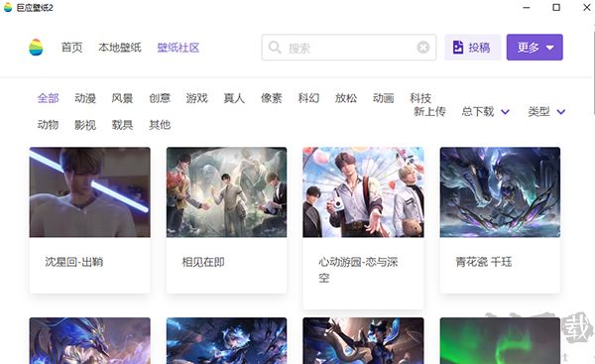Screen dimensions: 595x364
Task: Click the 投稿 submit button
Action: [472, 48]
